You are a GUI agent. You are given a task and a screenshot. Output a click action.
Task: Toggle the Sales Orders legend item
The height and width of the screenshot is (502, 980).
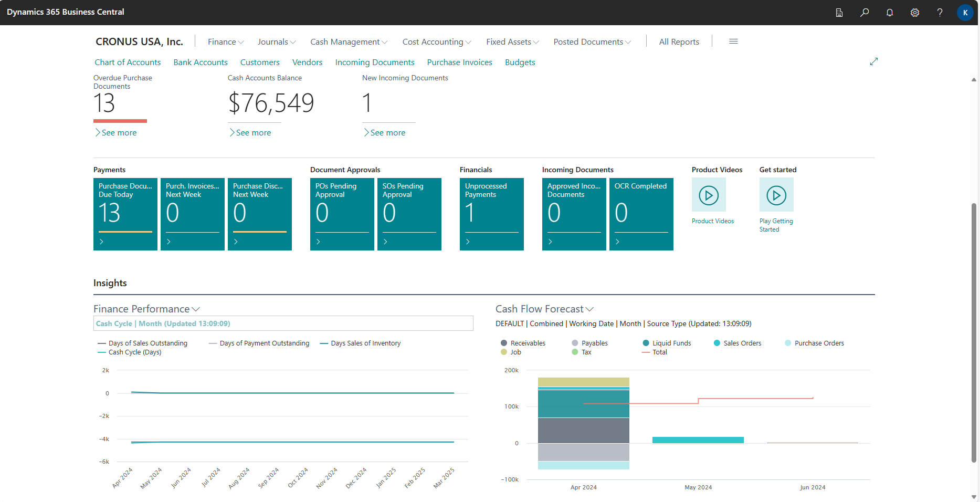737,343
